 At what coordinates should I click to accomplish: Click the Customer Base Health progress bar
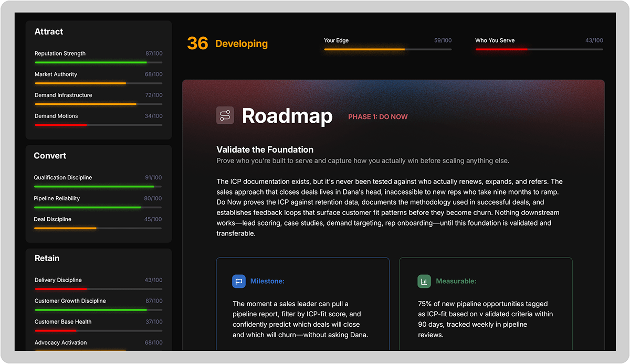click(99, 331)
